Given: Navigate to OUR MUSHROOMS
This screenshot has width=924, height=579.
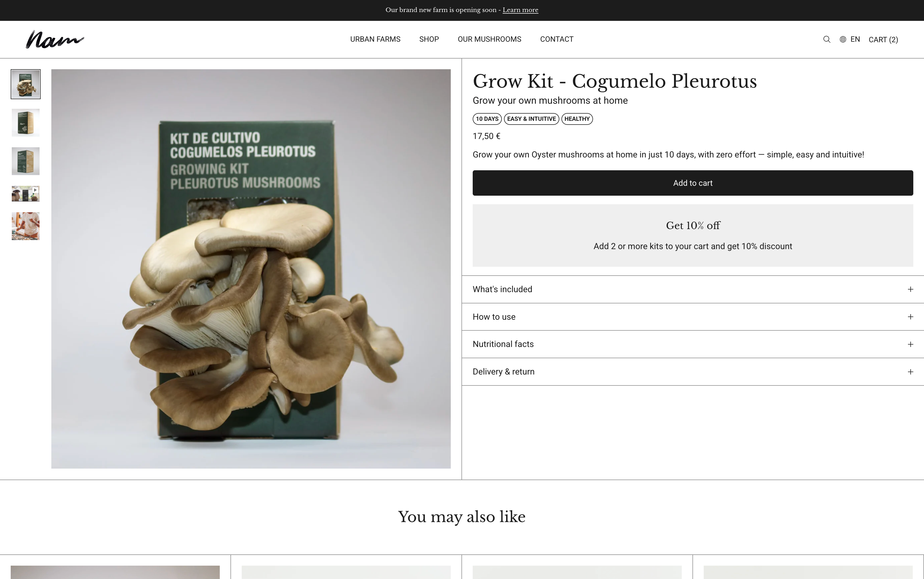Looking at the screenshot, I should click(x=489, y=40).
